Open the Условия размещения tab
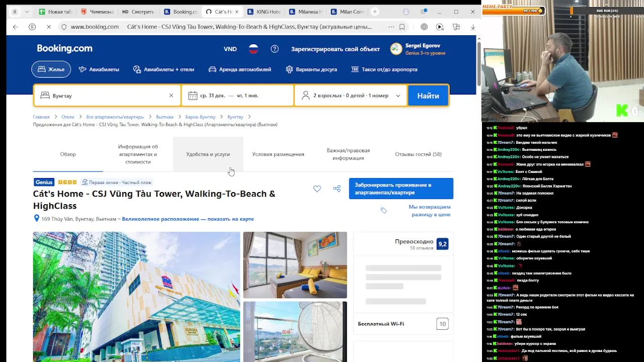 tap(278, 154)
